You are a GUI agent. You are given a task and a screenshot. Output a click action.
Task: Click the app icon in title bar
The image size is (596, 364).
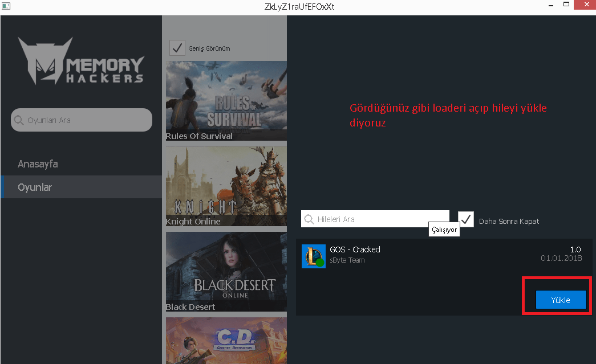click(6, 6)
